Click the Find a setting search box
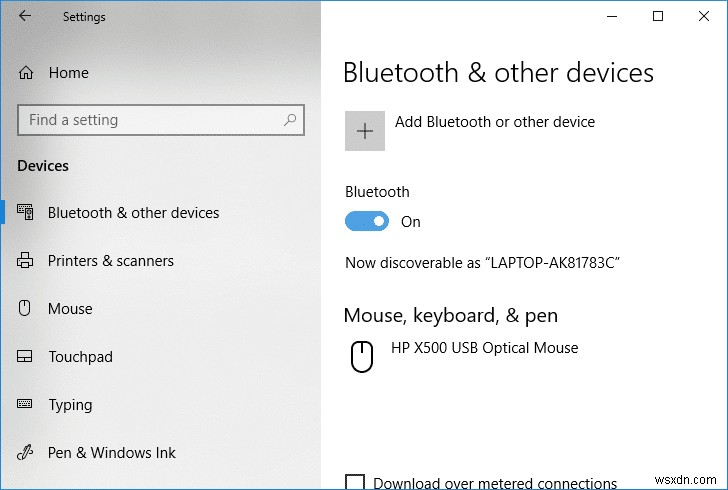The width and height of the screenshot is (728, 490). pyautogui.click(x=150, y=120)
